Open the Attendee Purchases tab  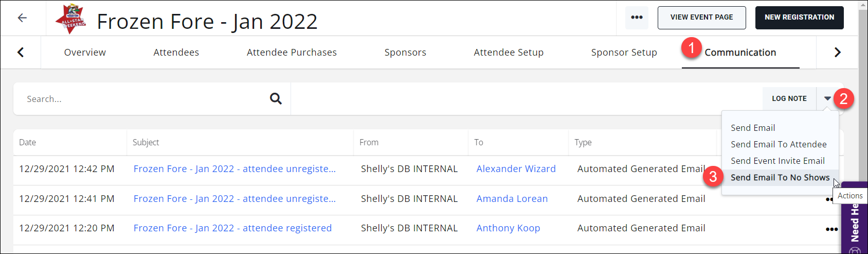[292, 53]
